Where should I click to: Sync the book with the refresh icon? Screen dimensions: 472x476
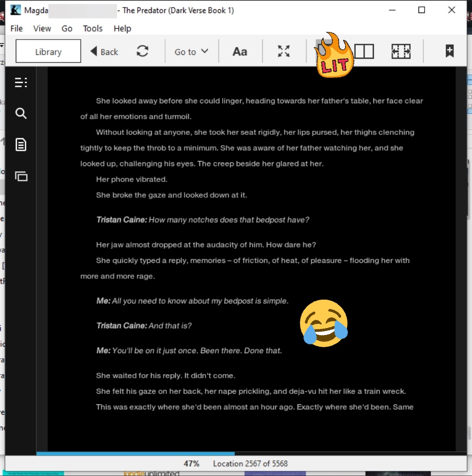[x=142, y=51]
